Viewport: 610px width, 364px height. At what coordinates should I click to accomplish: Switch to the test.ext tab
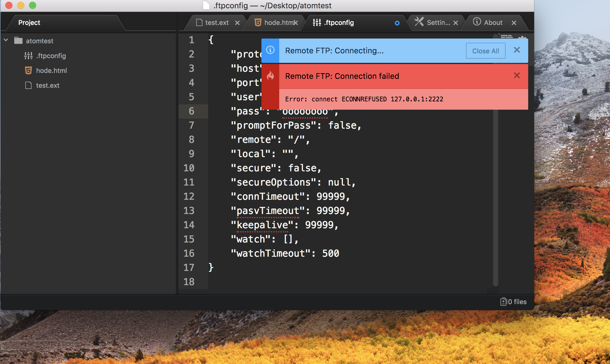click(217, 22)
